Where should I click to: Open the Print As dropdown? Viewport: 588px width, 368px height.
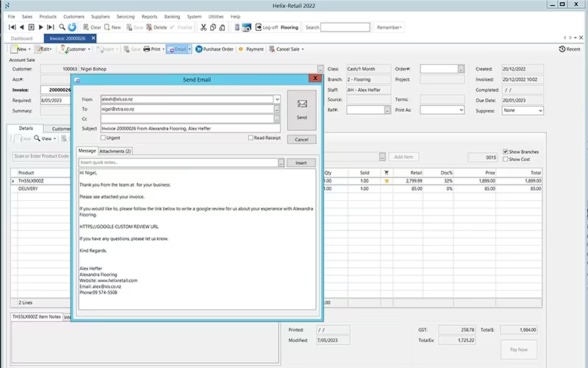coord(462,110)
